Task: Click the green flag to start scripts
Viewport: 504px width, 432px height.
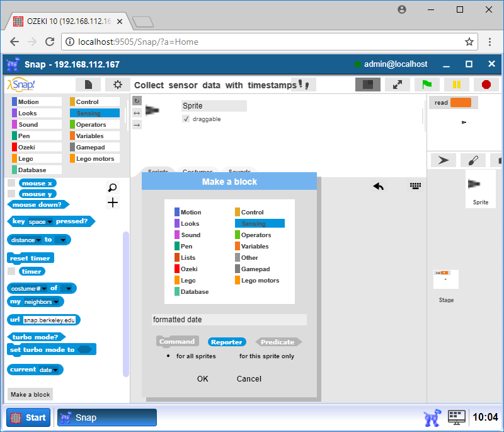Action: [x=427, y=85]
